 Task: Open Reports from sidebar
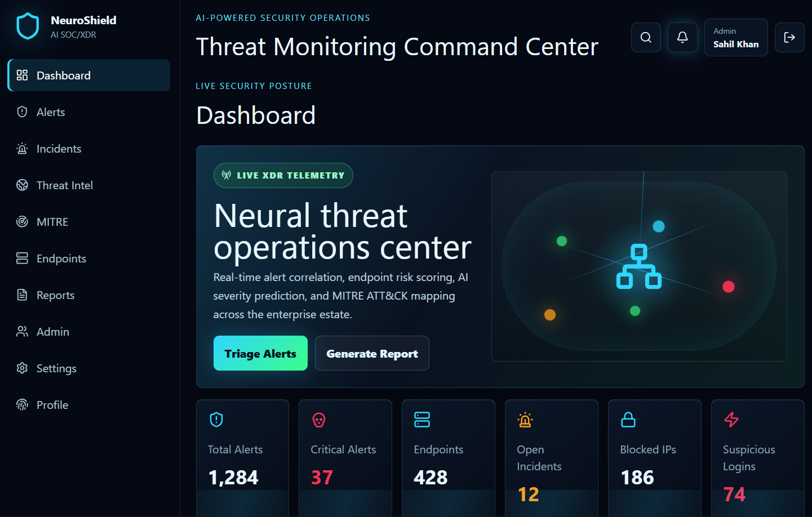tap(89, 295)
